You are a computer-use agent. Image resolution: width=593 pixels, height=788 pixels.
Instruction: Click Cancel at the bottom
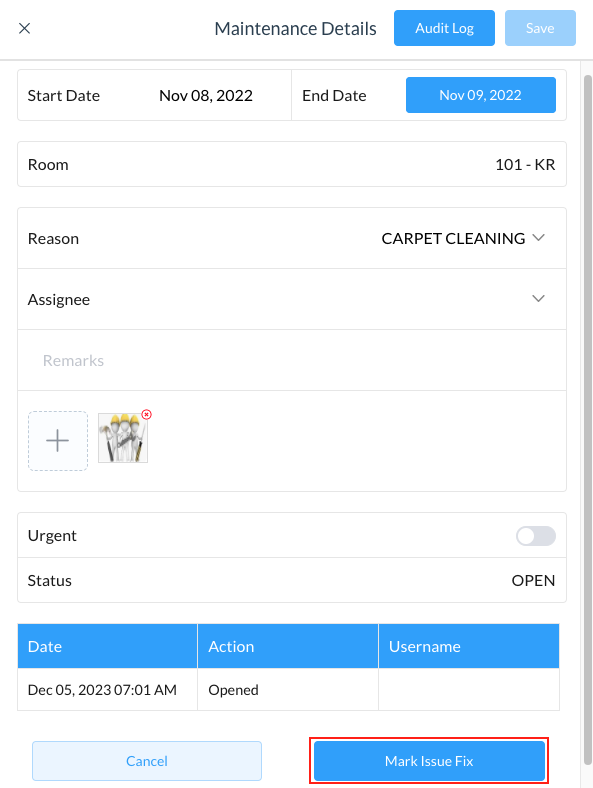147,761
